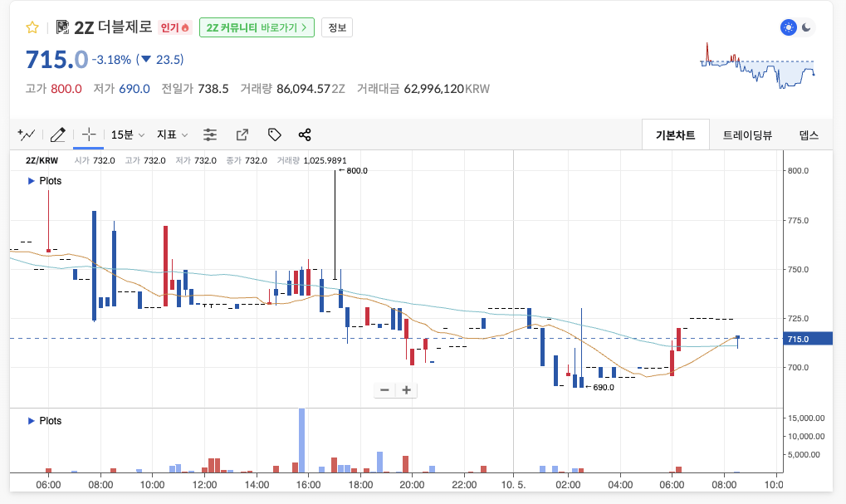
Task: Open chart in a new window
Action: [x=242, y=135]
